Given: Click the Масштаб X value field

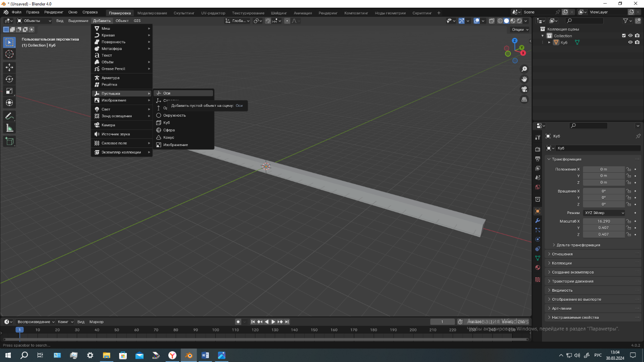Looking at the screenshot, I should [603, 221].
